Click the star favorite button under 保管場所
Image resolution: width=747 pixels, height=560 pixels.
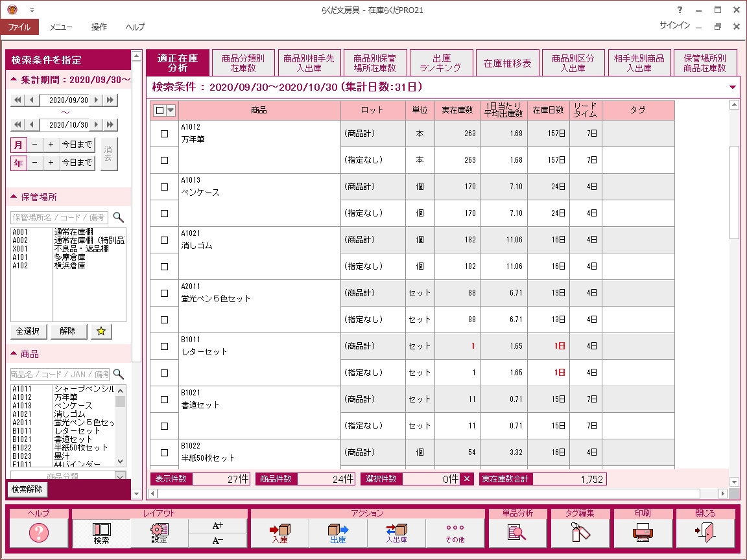coord(101,331)
